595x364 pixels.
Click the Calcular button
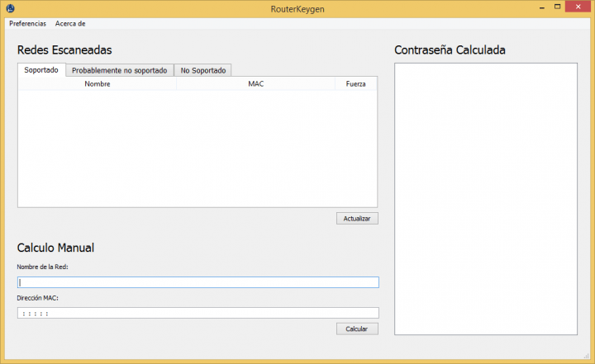357,329
